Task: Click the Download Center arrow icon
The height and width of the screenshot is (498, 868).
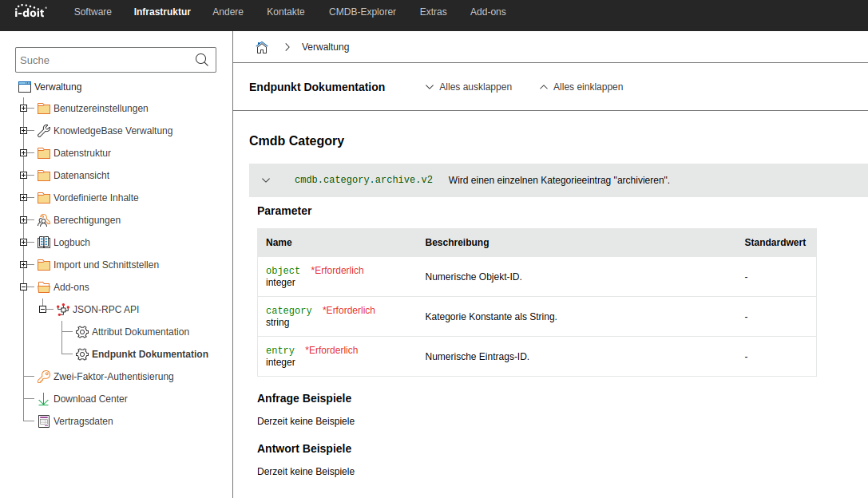Action: 44,399
